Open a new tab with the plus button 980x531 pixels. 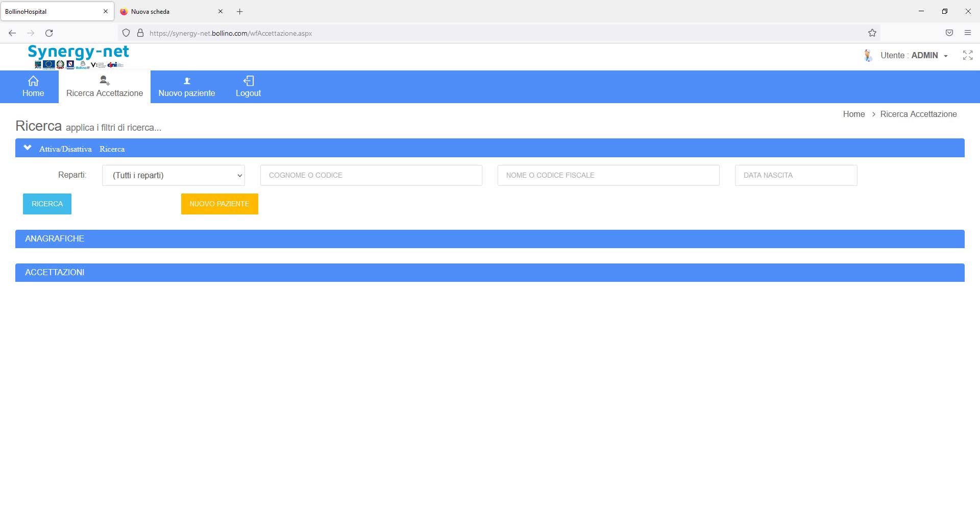click(240, 11)
